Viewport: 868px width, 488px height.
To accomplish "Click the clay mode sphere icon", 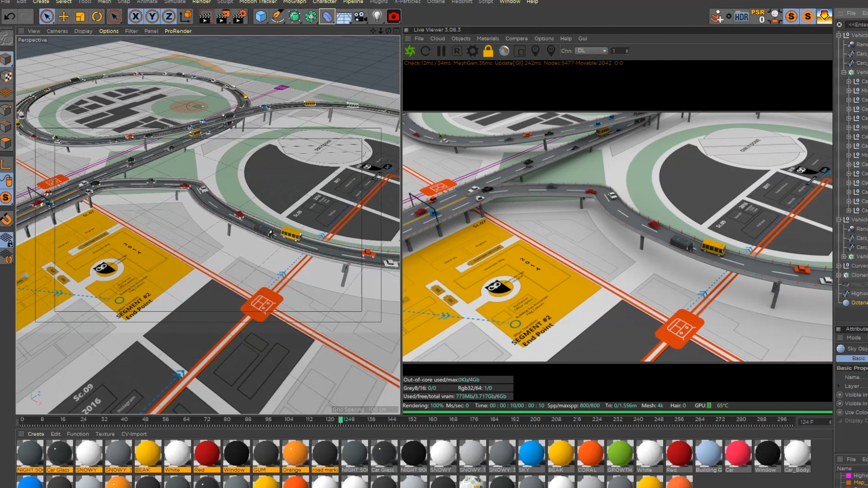I will tap(504, 51).
